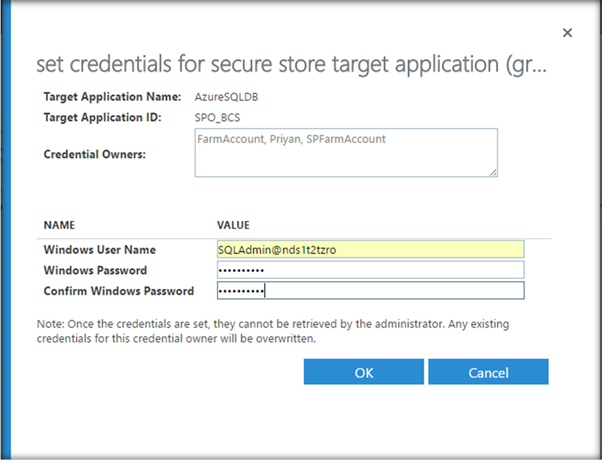Click the Windows User Name row label
Screen dimensions: 602x460
99,249
